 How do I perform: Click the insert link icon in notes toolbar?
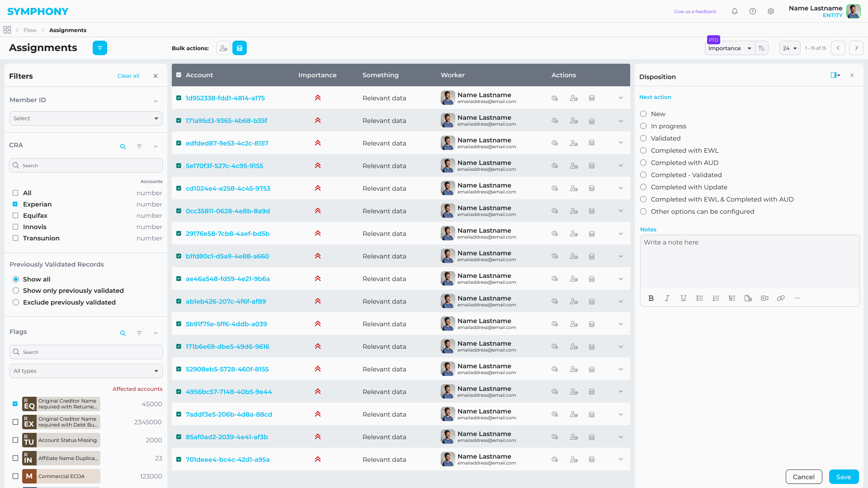(781, 298)
